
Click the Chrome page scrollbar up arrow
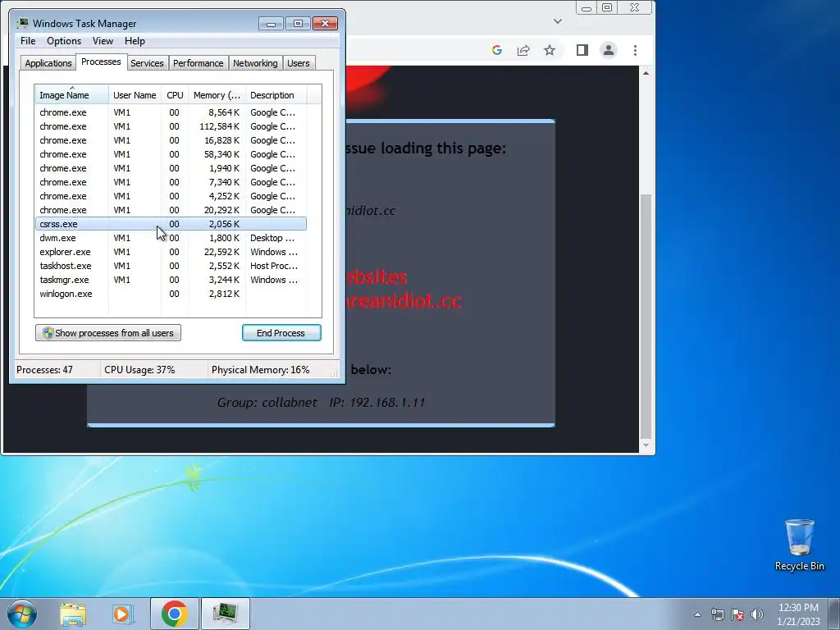point(646,73)
